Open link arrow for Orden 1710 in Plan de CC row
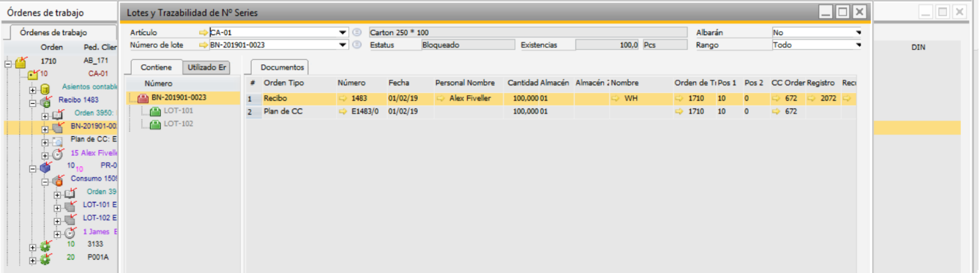This screenshot has height=273, width=980. (680, 112)
